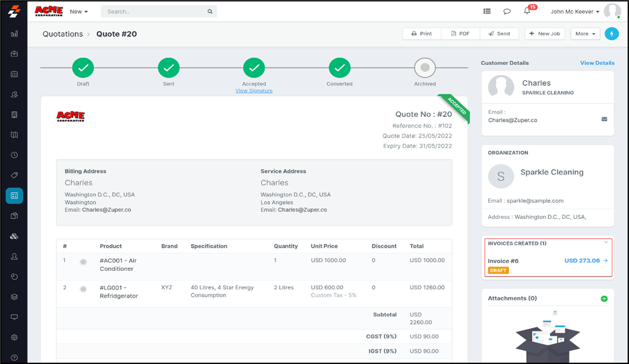
Task: Click the PDF button
Action: pyautogui.click(x=460, y=33)
